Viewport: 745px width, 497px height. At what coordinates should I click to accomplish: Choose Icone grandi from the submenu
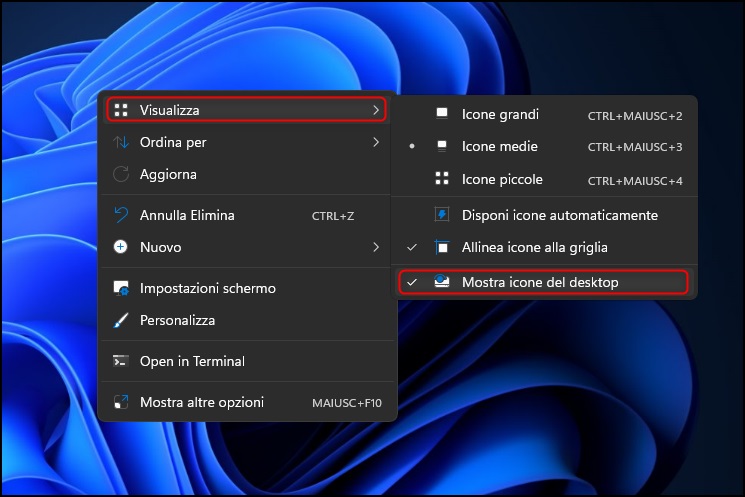(500, 114)
